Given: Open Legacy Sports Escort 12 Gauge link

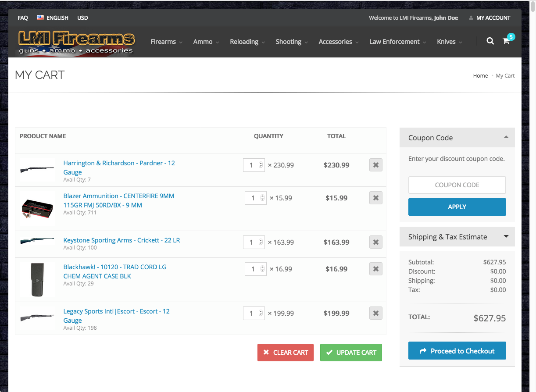Looking at the screenshot, I should [117, 316].
